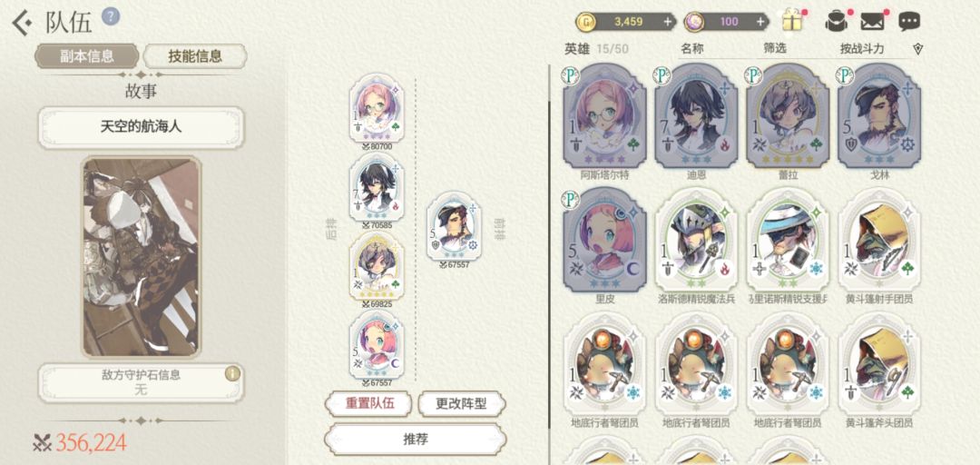Open the 名称 sorting option
Image resolution: width=980 pixels, height=465 pixels.
coord(691,48)
